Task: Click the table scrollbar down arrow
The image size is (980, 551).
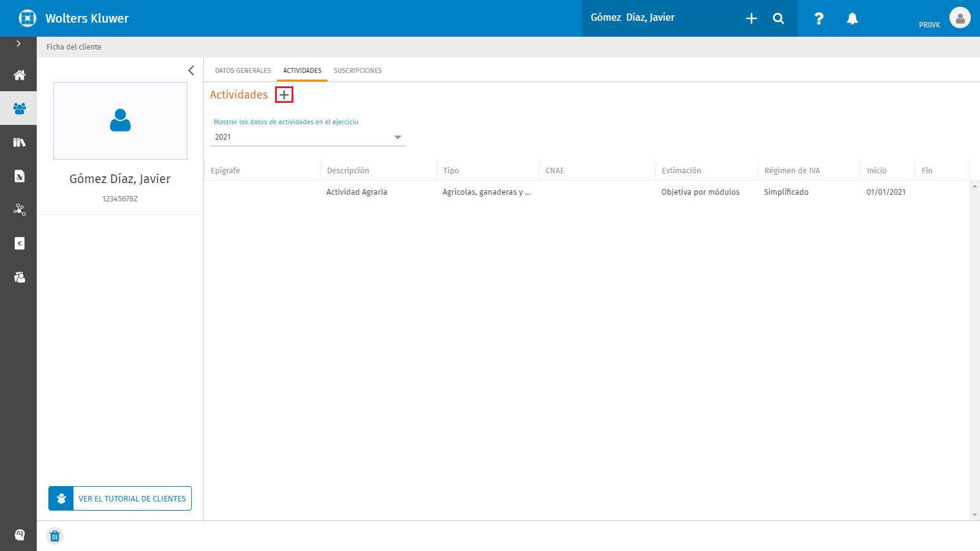Action: pos(975,515)
